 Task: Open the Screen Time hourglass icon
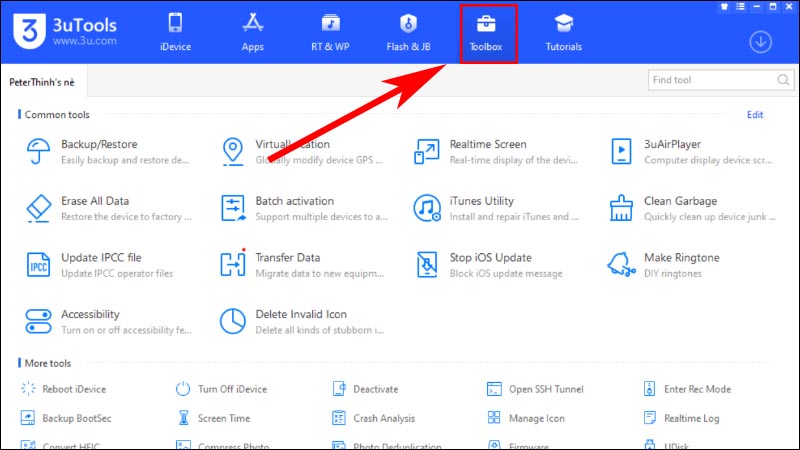(x=183, y=418)
